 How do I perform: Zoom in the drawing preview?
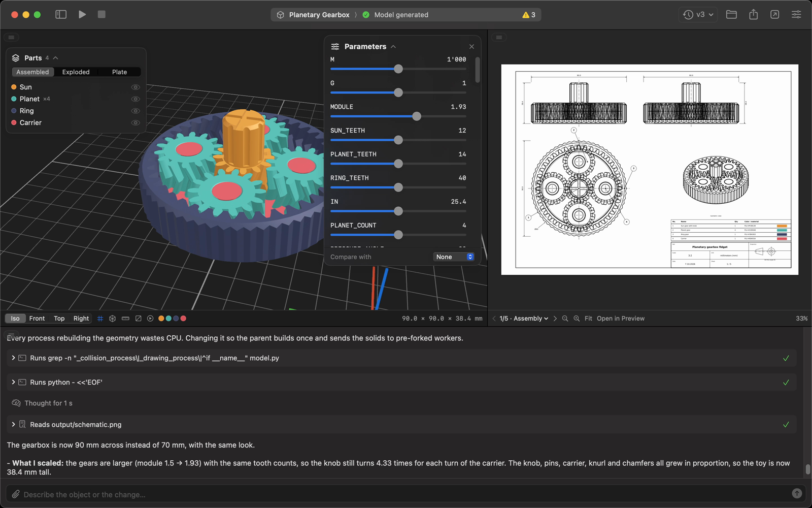coord(577,319)
